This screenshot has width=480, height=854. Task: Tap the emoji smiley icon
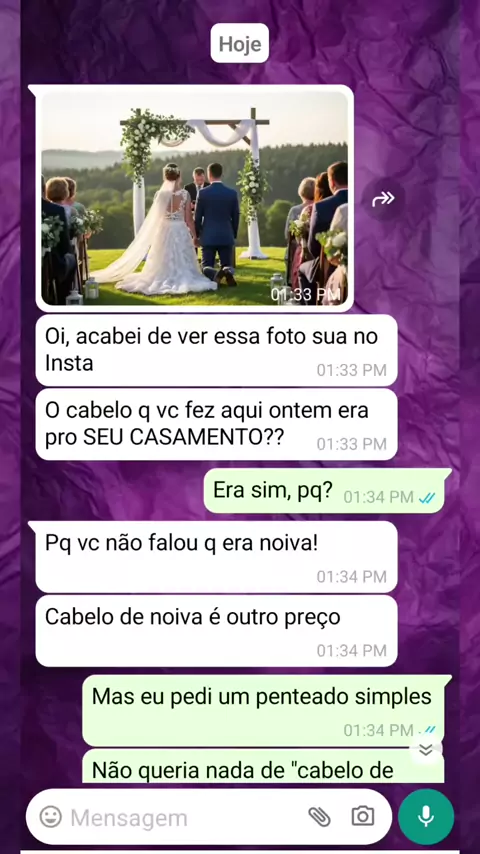(x=51, y=817)
